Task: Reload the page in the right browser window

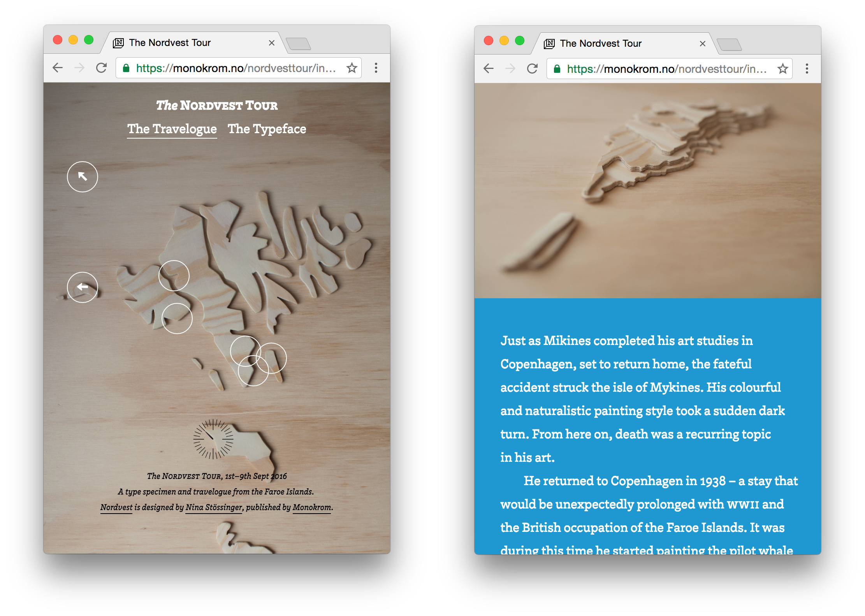Action: [532, 69]
